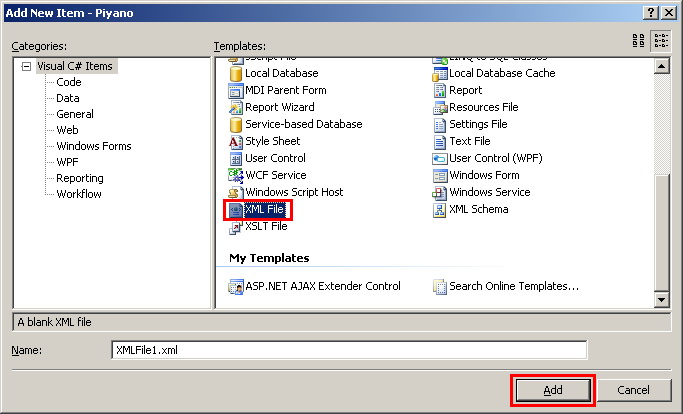Image resolution: width=683 pixels, height=414 pixels.
Task: Choose the Local Database template icon
Action: (236, 74)
